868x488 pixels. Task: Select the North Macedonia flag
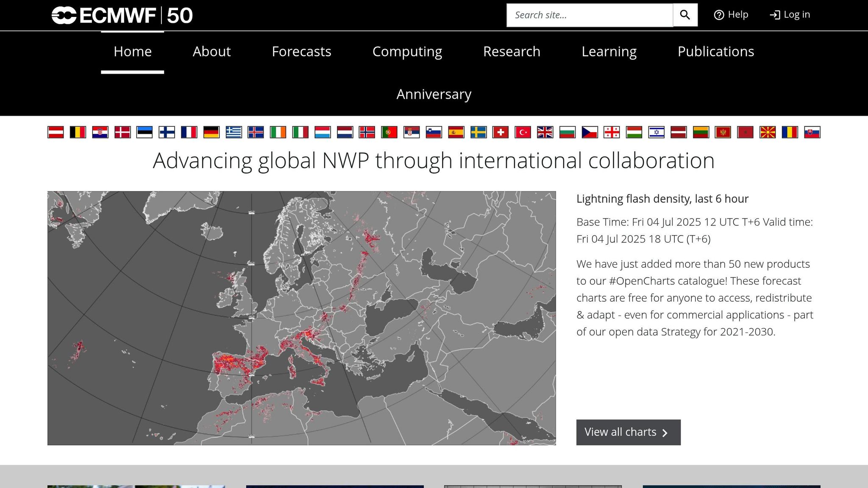(768, 132)
